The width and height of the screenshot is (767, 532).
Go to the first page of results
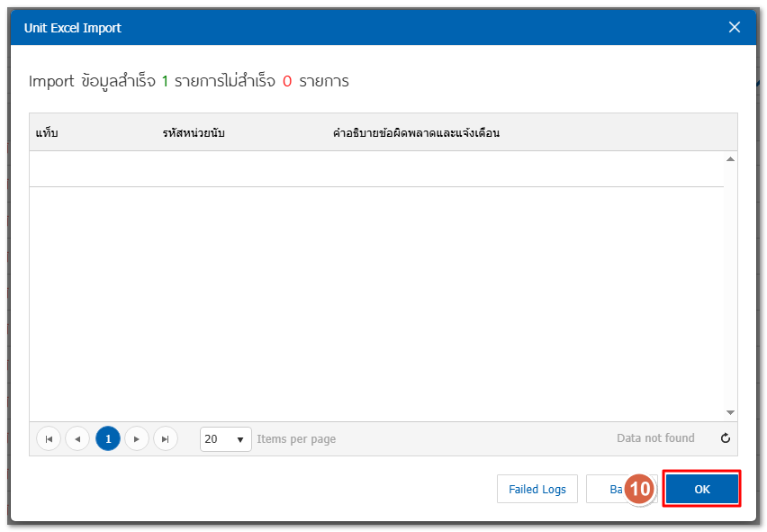(49, 439)
